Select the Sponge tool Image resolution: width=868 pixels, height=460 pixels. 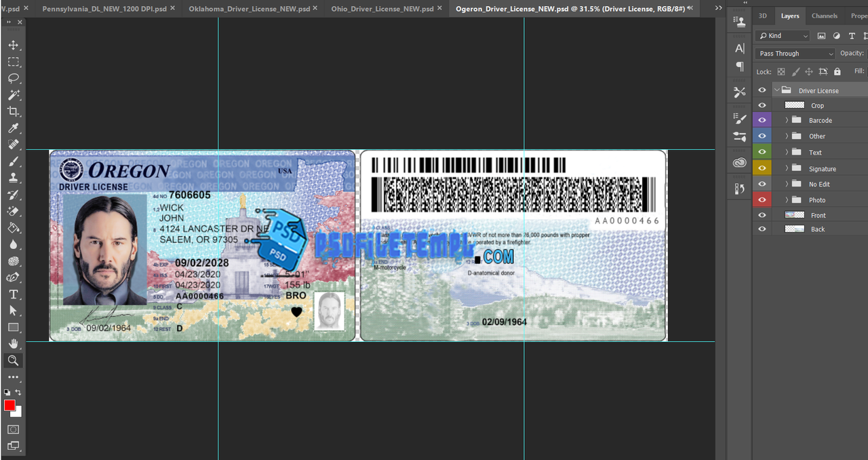13,261
